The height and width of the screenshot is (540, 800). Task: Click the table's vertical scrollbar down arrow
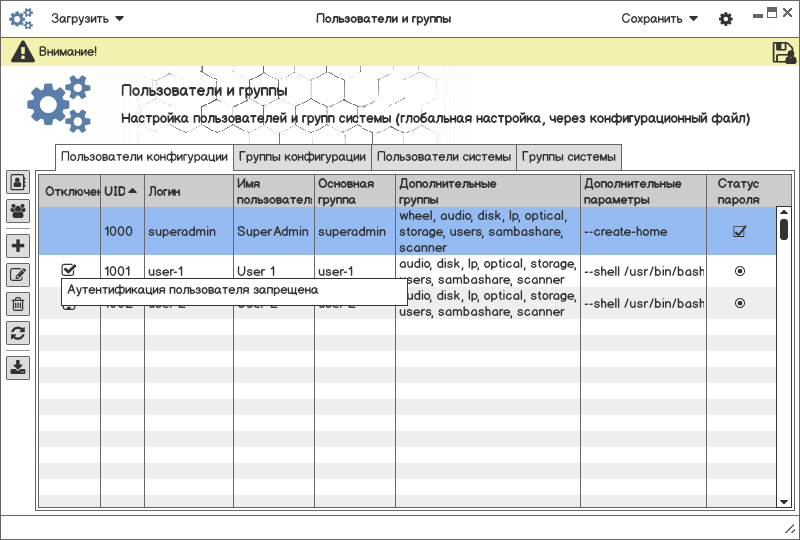click(784, 501)
